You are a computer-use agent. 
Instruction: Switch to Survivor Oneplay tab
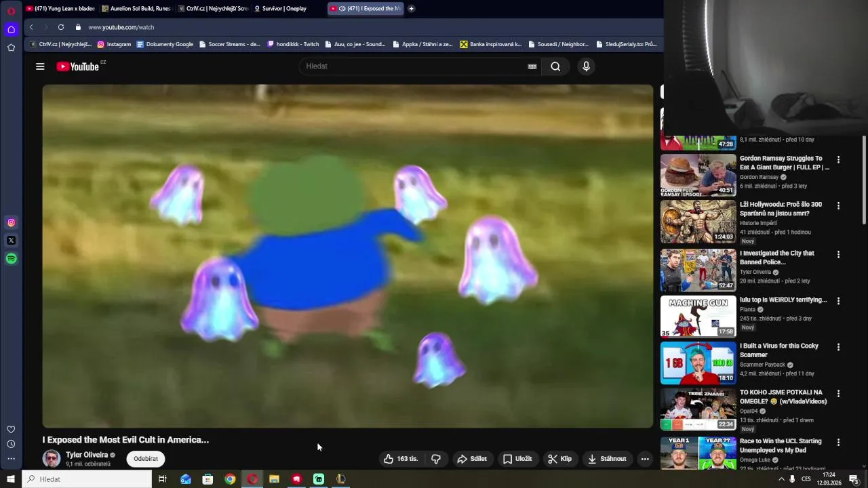coord(288,9)
